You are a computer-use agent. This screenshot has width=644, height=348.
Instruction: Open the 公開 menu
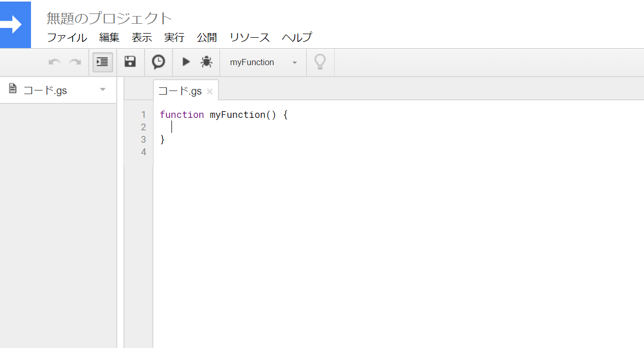(x=207, y=37)
